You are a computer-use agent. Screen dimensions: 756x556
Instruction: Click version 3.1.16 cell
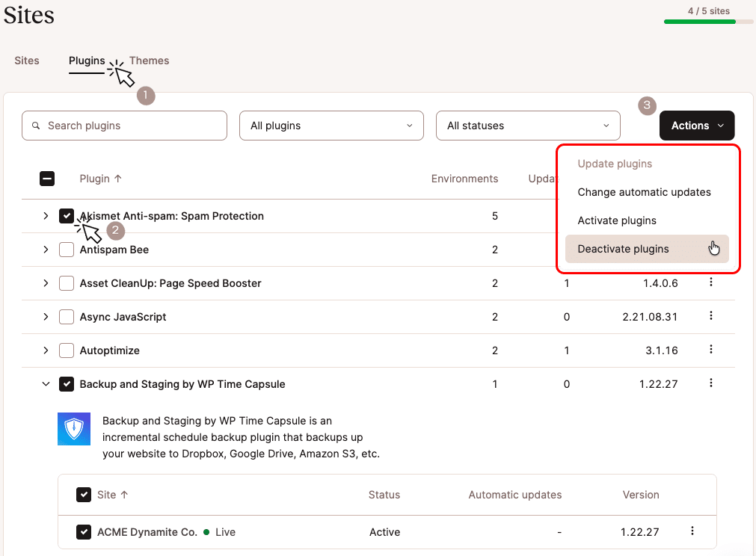(662, 350)
